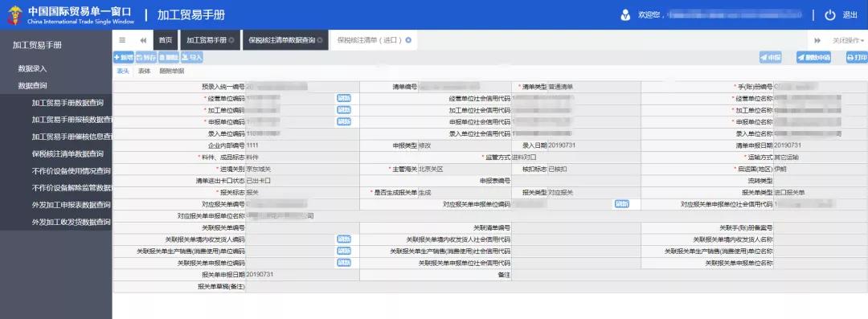Screen dimensions: 868x319
Task: Open 外发加工收发货数据查询 in sidebar
Action: (x=72, y=222)
